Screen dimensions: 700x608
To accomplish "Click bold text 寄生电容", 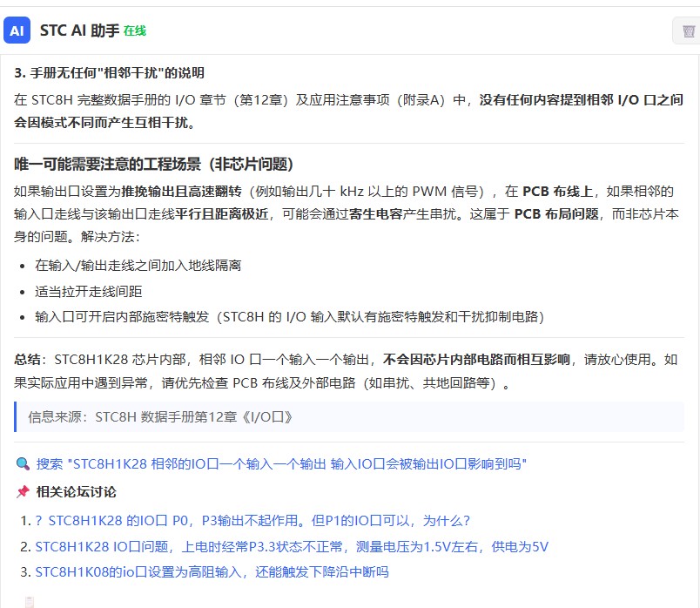I will pyautogui.click(x=375, y=214).
